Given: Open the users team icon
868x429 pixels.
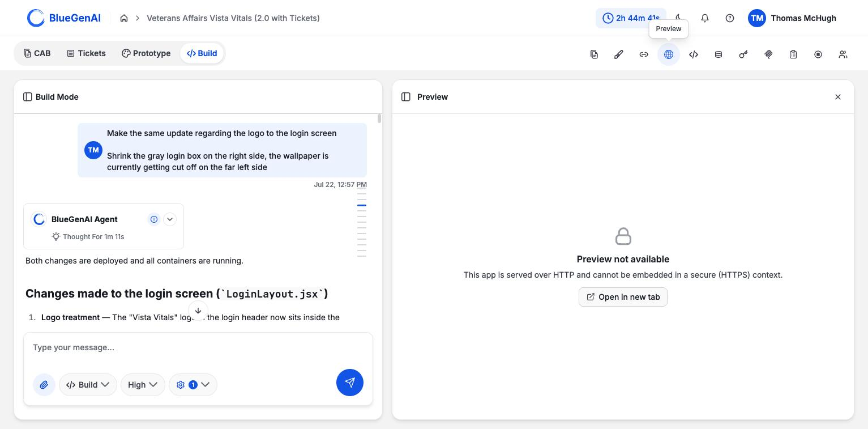Looking at the screenshot, I should point(843,54).
